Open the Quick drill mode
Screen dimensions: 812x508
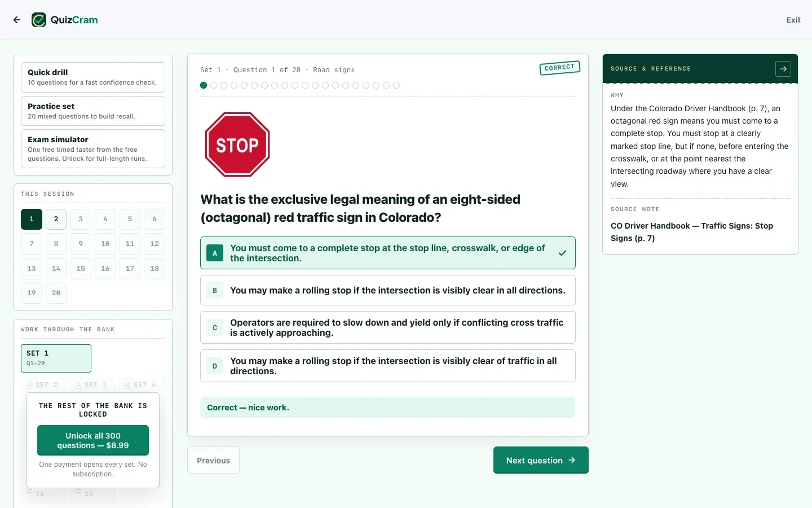pyautogui.click(x=93, y=77)
